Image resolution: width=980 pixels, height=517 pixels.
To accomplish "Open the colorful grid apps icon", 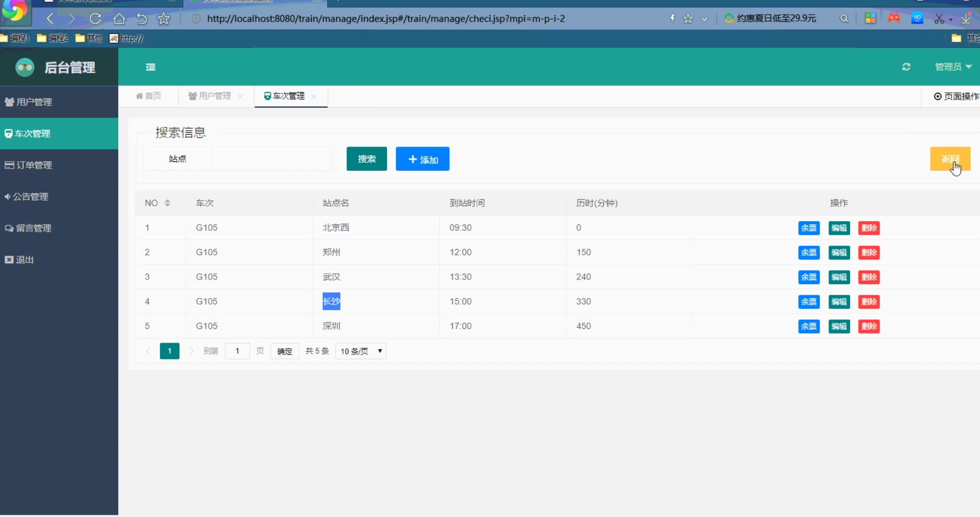I will [x=871, y=18].
